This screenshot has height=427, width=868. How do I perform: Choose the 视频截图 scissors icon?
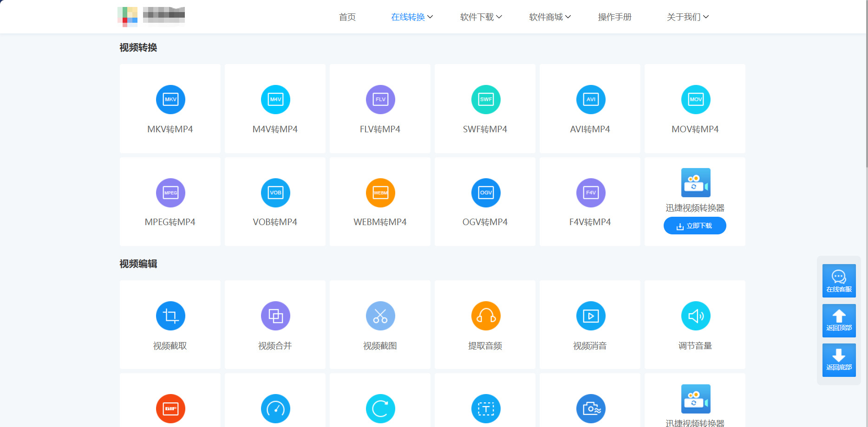click(380, 316)
